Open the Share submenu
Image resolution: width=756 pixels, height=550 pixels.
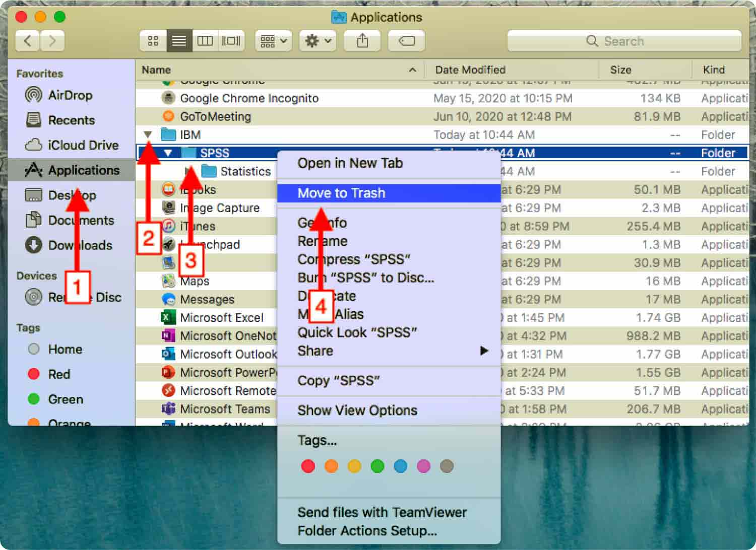389,351
